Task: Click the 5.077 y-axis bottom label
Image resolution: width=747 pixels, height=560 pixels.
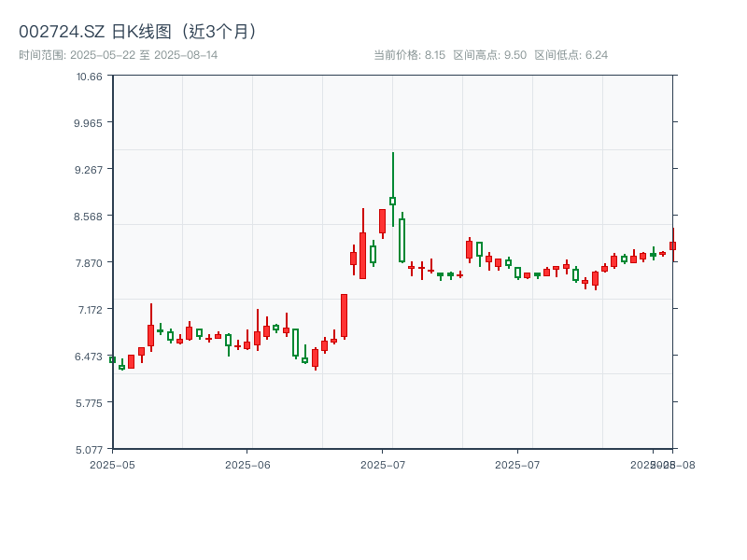Action: click(88, 449)
